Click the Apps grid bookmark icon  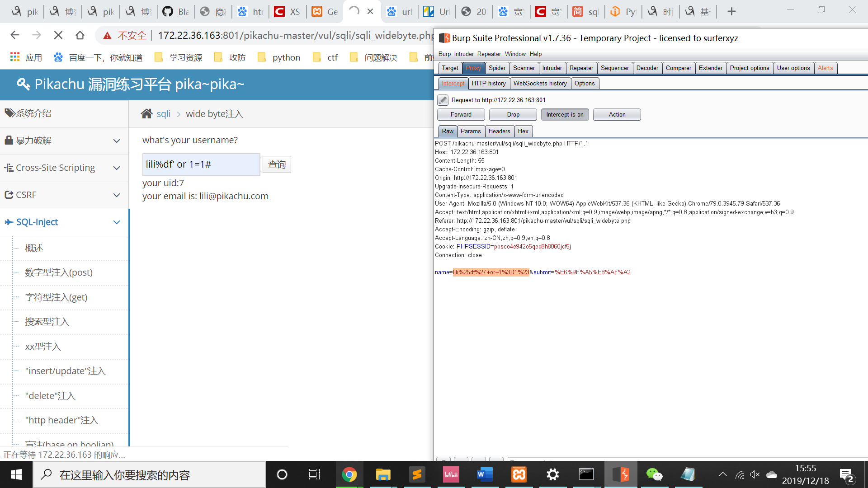pyautogui.click(x=15, y=57)
